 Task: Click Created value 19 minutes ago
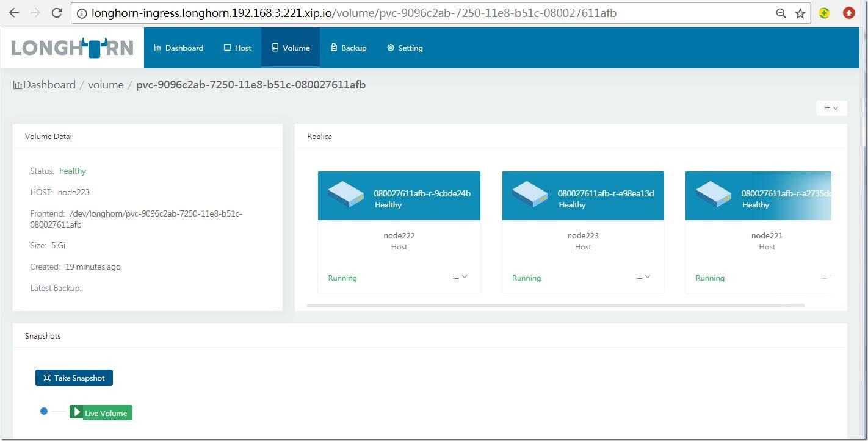pyautogui.click(x=93, y=267)
